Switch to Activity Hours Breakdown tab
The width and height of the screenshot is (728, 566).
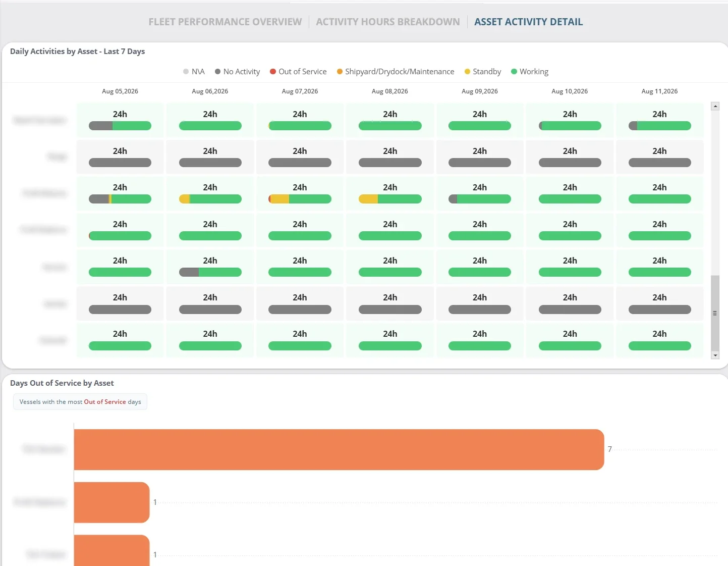tap(388, 22)
